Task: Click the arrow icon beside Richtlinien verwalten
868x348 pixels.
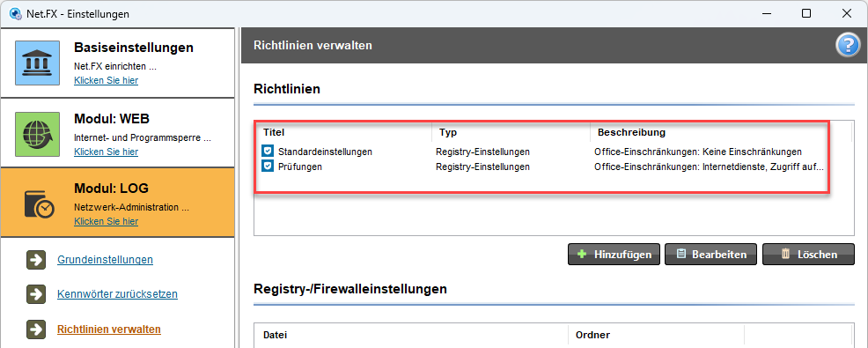Action: point(35,329)
